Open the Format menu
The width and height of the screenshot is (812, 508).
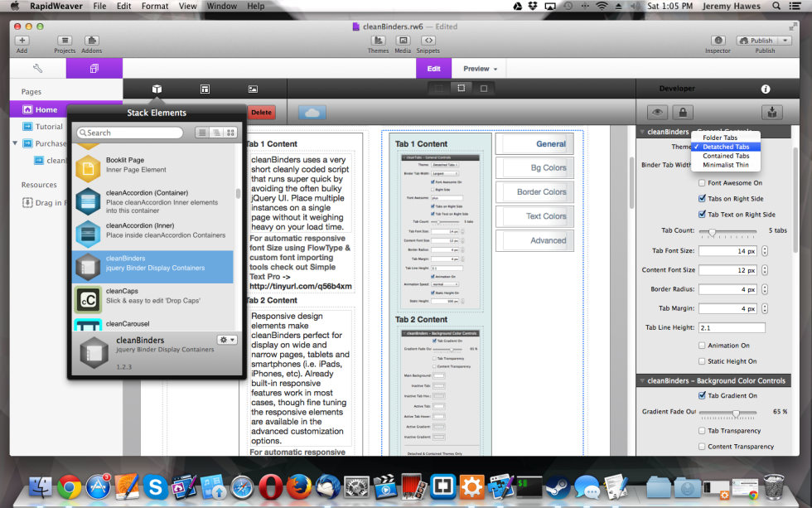(x=155, y=6)
